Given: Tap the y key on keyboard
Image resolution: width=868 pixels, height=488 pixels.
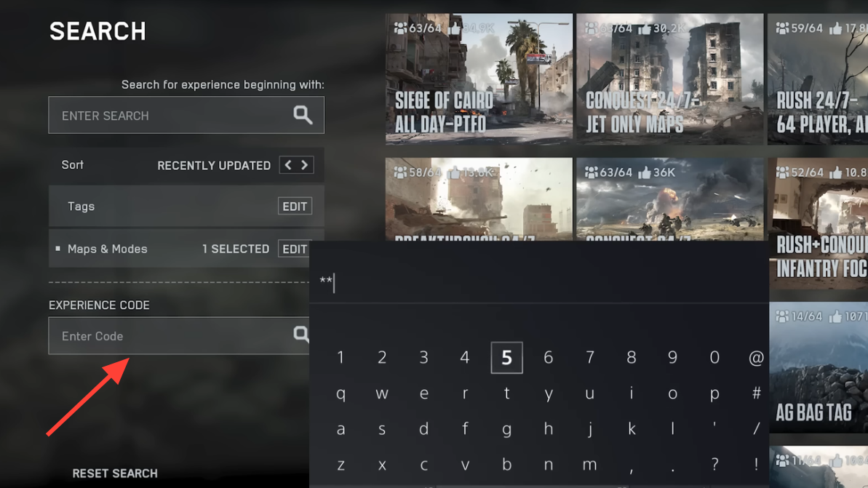Looking at the screenshot, I should (548, 393).
